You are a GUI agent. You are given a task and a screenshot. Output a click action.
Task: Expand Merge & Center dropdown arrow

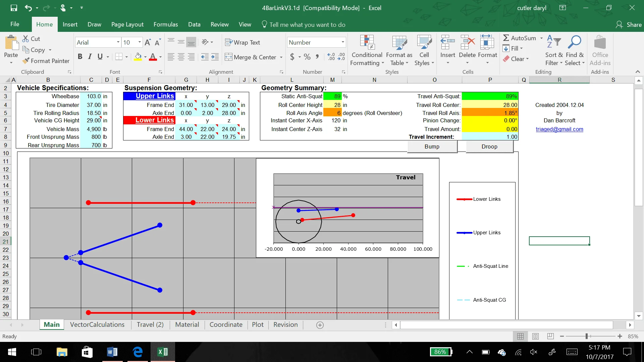coord(281,57)
